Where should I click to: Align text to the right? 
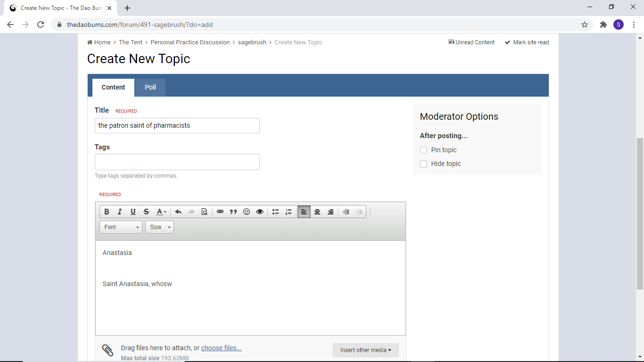pos(330,212)
